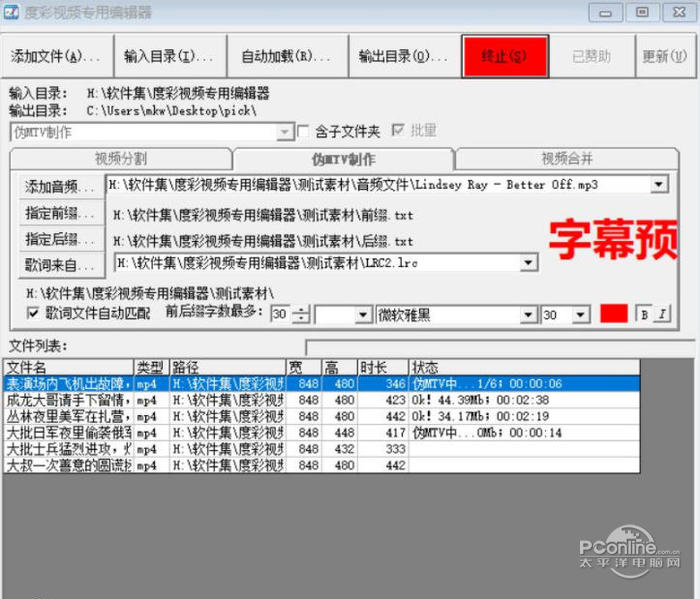This screenshot has width=700, height=599.
Task: Select row 丛林夜里美军在扎营
Action: point(321,416)
